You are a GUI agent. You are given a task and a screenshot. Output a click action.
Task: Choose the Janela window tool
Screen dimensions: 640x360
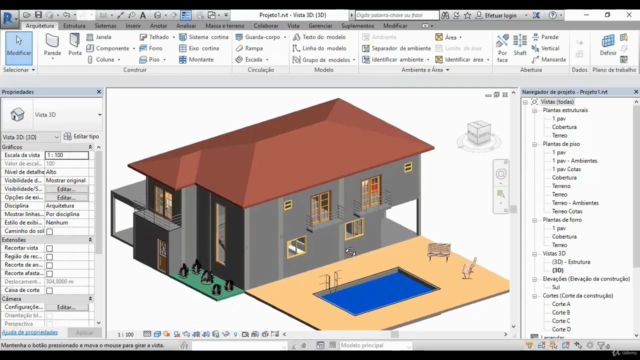[99, 37]
